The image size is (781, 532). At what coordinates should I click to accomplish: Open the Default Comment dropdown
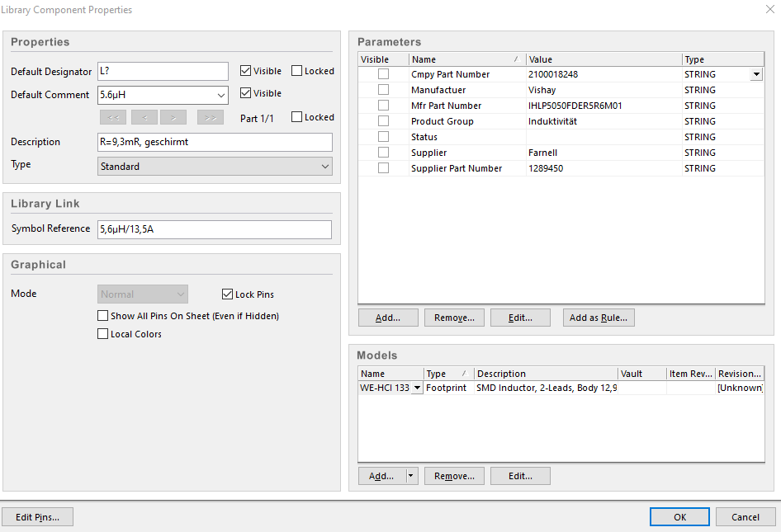220,95
